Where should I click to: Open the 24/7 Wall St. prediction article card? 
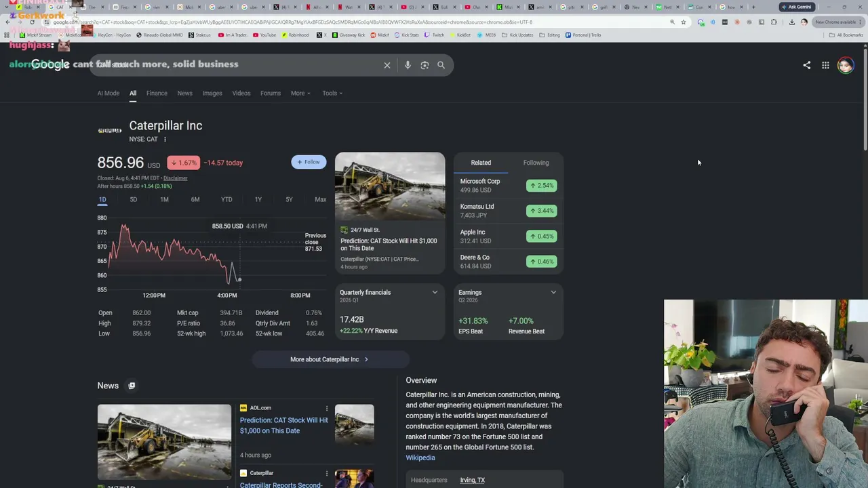pos(390,212)
